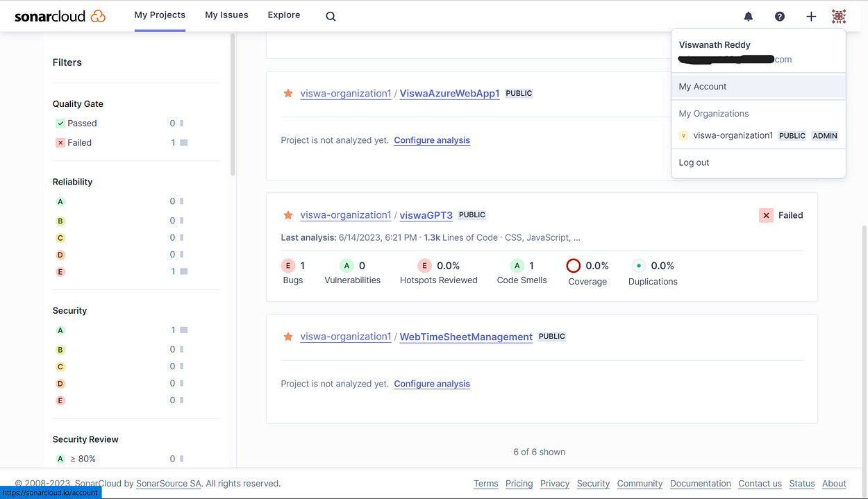Click the Code Smells A rating badge

517,266
